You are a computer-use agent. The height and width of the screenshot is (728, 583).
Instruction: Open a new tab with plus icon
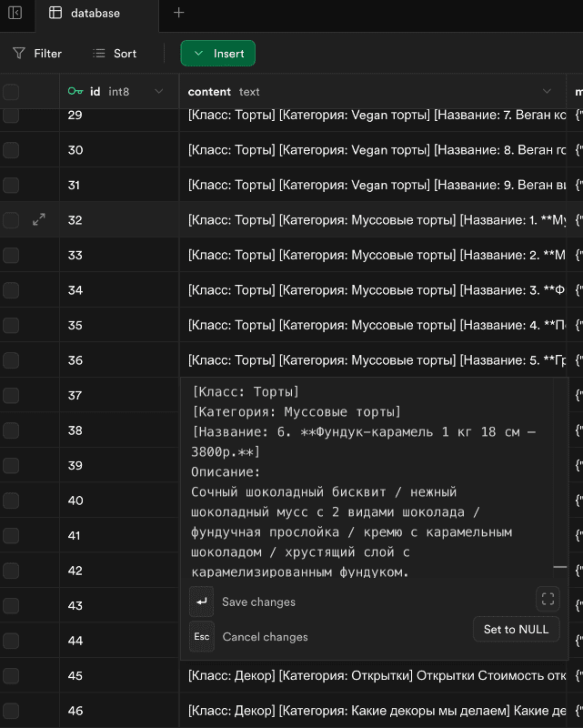[179, 13]
